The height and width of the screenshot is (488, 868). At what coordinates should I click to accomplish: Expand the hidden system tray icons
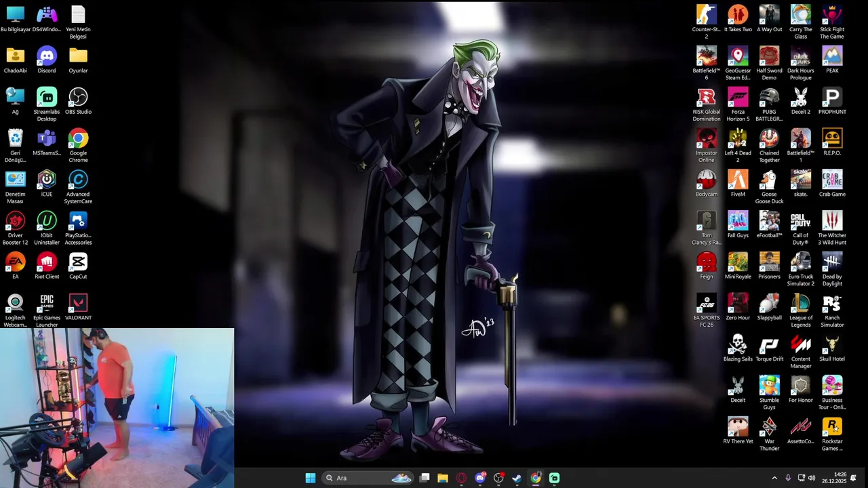coord(774,478)
